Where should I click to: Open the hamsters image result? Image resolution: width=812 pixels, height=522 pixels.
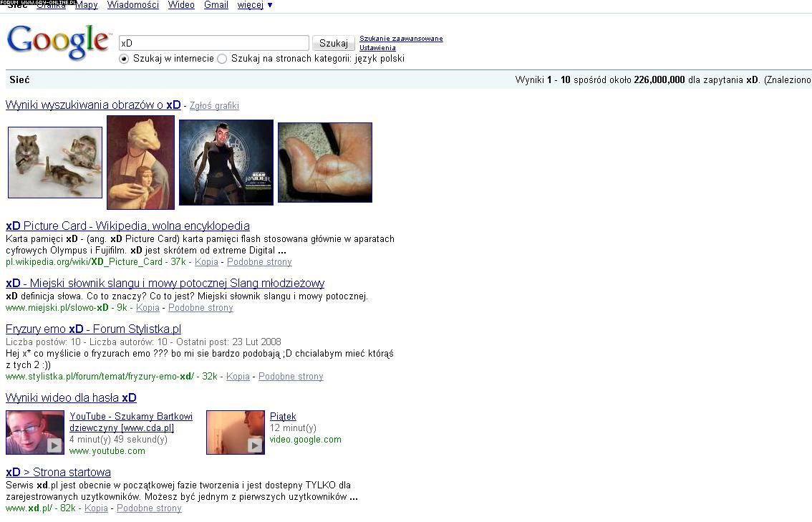click(x=55, y=163)
